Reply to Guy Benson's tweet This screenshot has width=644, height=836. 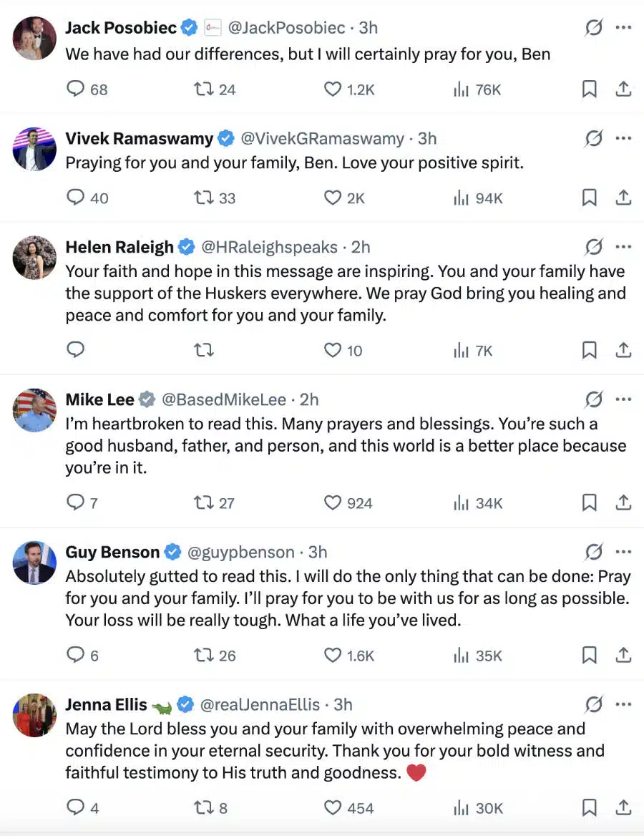click(x=76, y=656)
